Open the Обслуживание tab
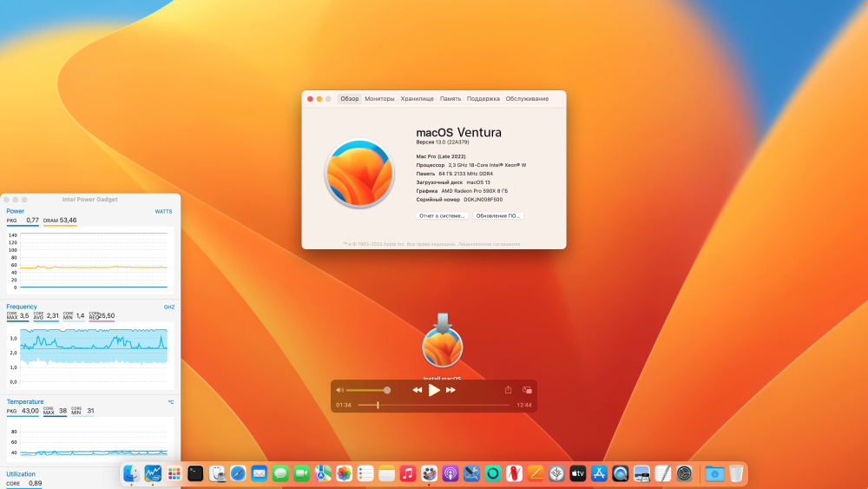Viewport: 868px width, 489px height. (x=527, y=98)
